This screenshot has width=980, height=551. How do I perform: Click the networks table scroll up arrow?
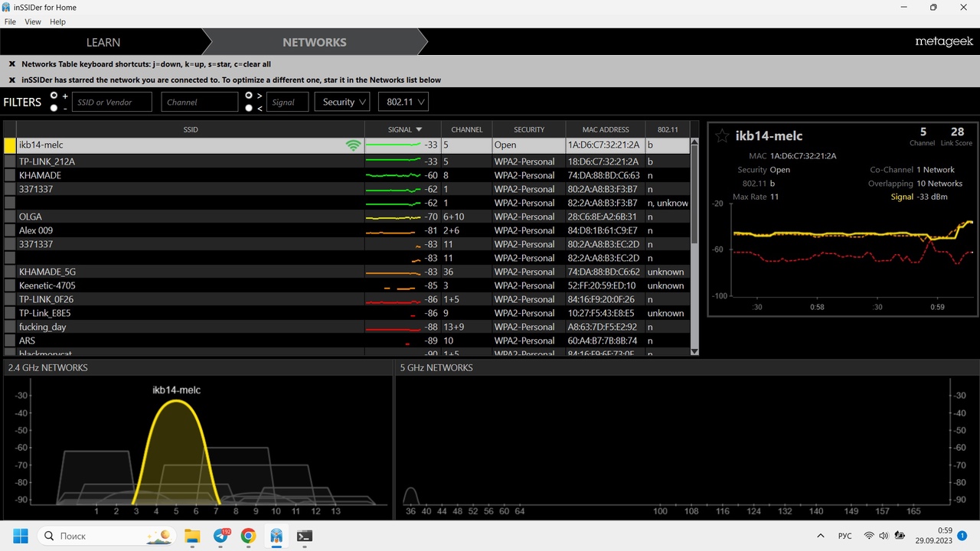pos(695,142)
